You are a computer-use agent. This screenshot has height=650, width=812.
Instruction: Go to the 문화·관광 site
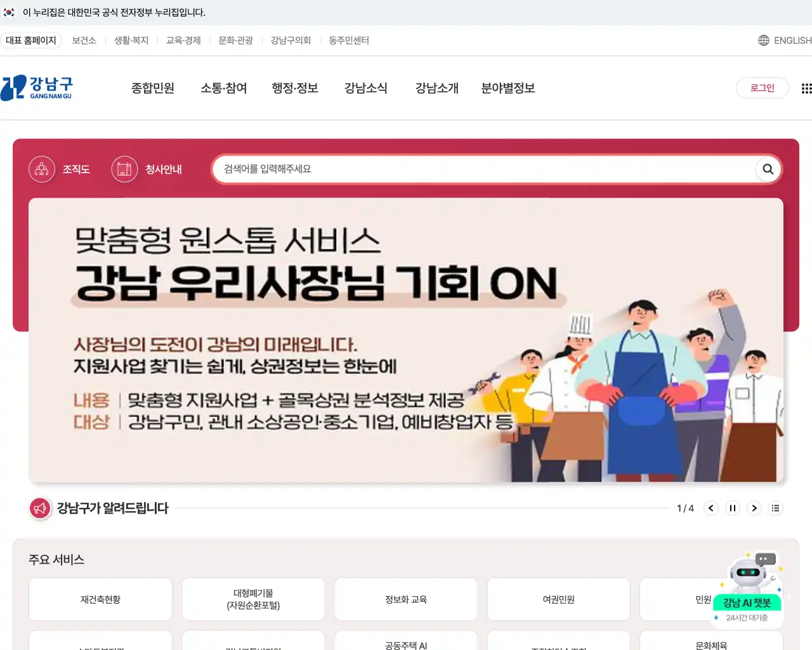[x=236, y=41]
